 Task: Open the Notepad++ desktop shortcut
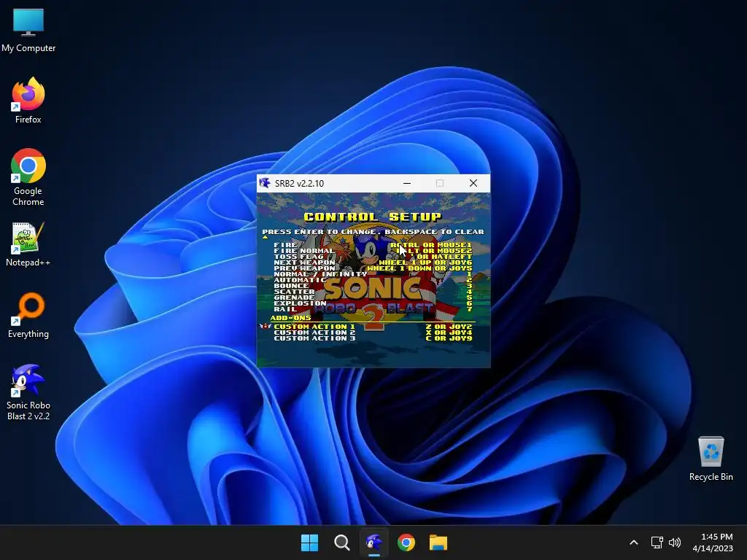pos(28,244)
